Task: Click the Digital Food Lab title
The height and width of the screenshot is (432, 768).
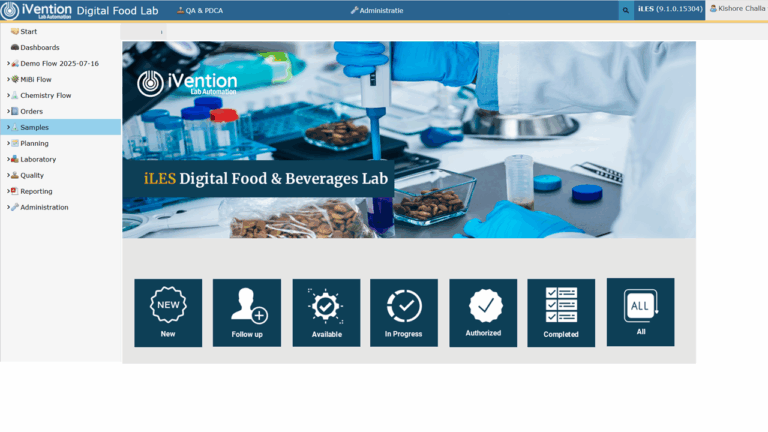Action: (118, 11)
